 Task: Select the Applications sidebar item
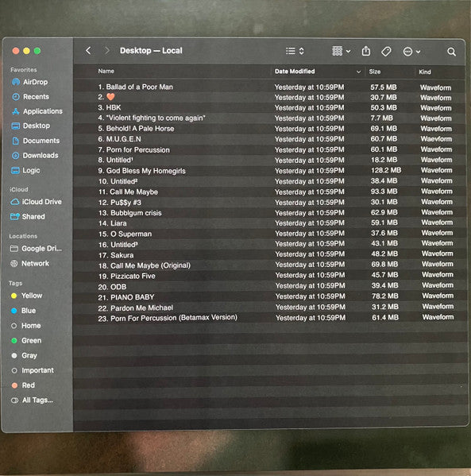[37, 111]
